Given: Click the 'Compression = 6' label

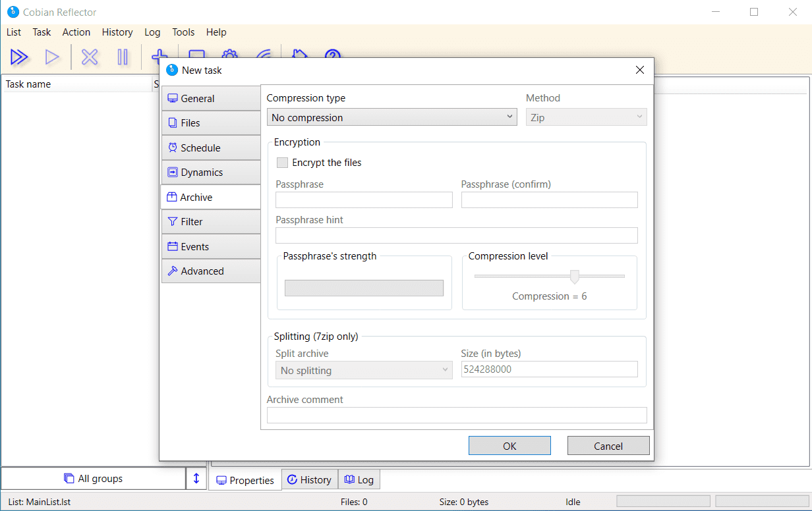Looking at the screenshot, I should pos(550,296).
